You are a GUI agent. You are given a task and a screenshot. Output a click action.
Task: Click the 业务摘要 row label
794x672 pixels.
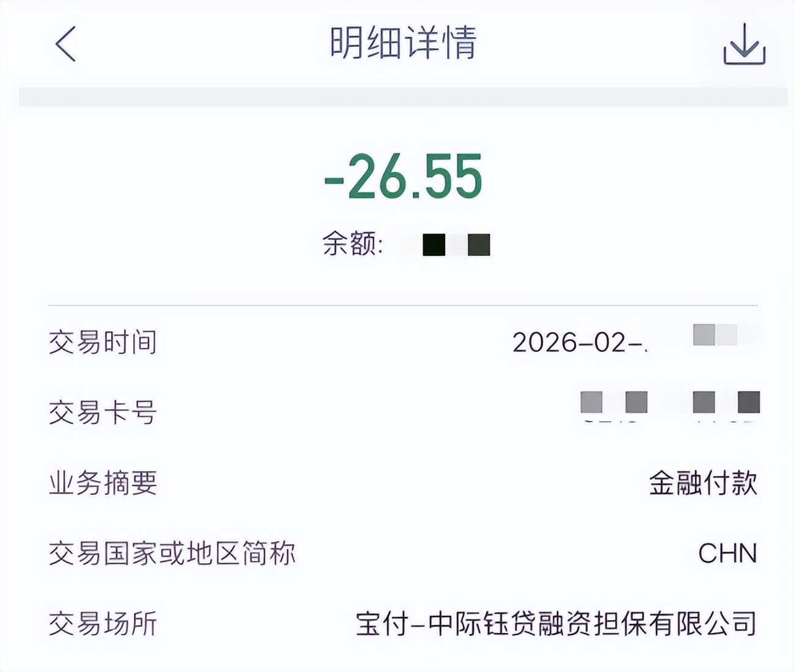103,483
